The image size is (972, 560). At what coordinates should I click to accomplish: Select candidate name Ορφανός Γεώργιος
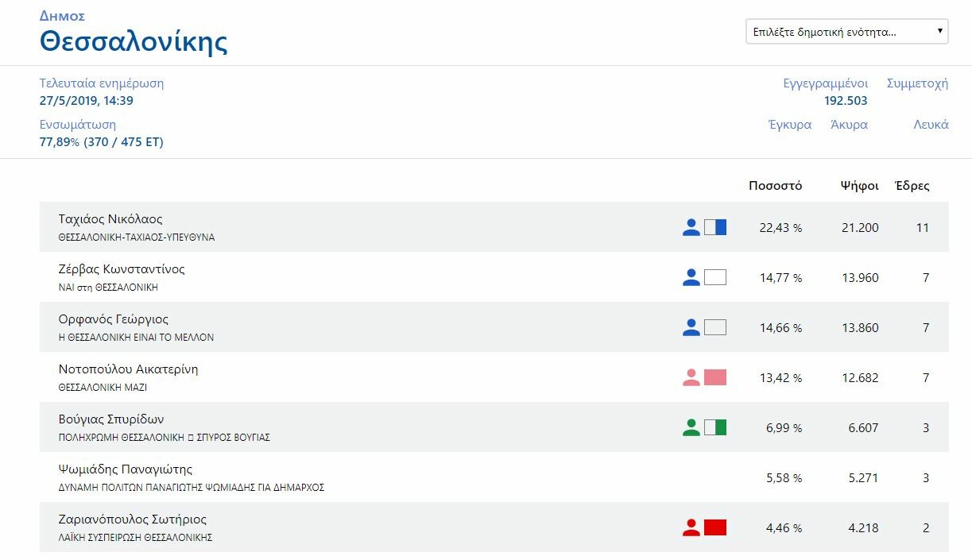(x=114, y=319)
